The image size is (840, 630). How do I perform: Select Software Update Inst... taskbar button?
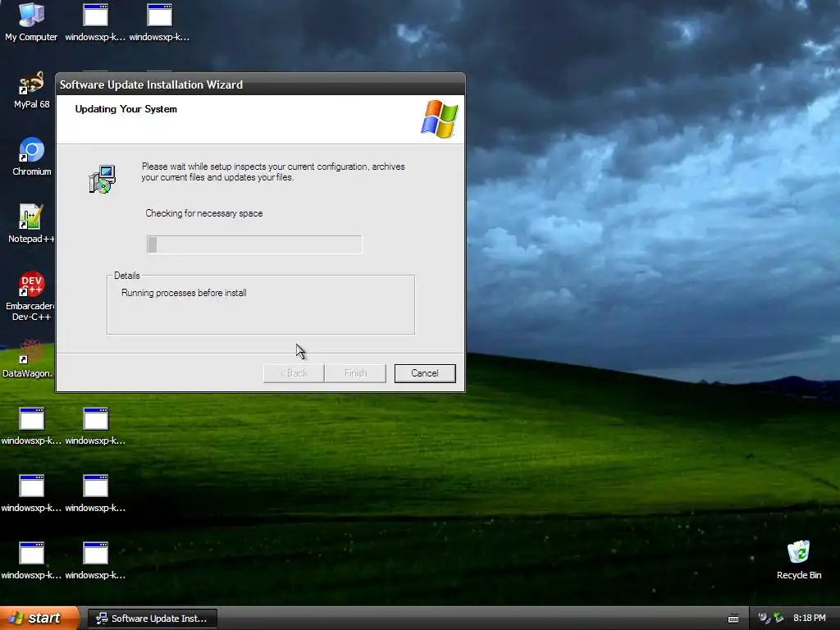click(x=152, y=619)
